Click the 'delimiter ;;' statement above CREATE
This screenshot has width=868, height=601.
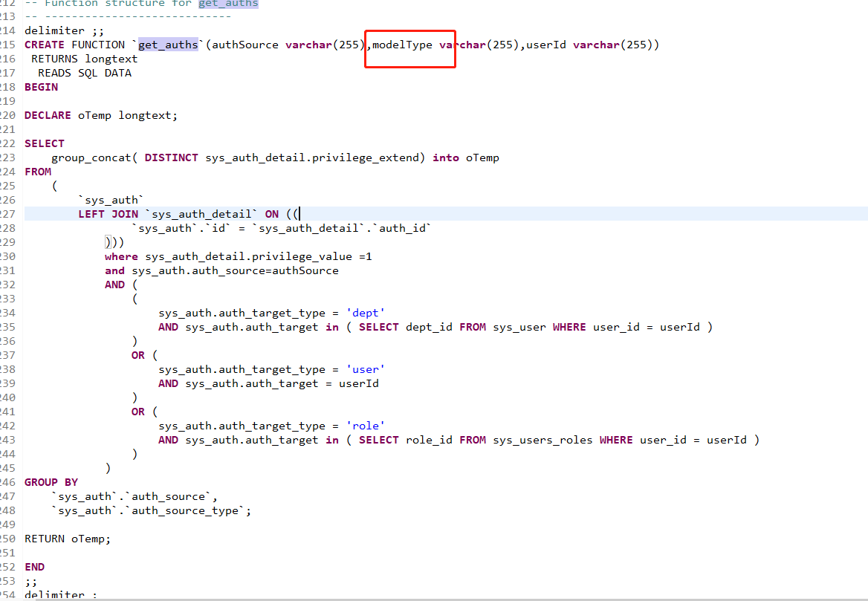(64, 30)
